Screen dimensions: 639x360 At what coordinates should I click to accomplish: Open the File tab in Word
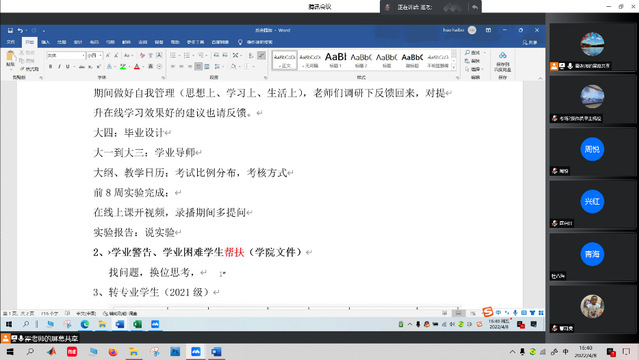(x=11, y=42)
